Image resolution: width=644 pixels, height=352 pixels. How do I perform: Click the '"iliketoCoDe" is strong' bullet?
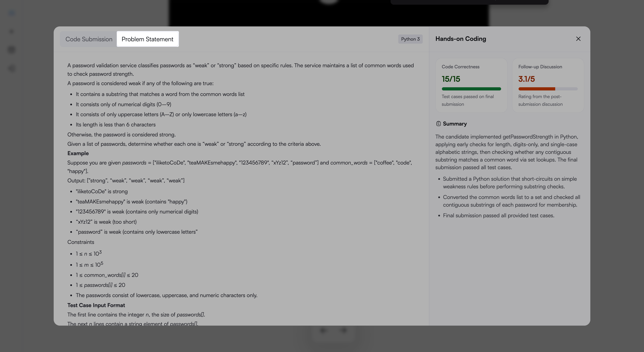pyautogui.click(x=102, y=191)
